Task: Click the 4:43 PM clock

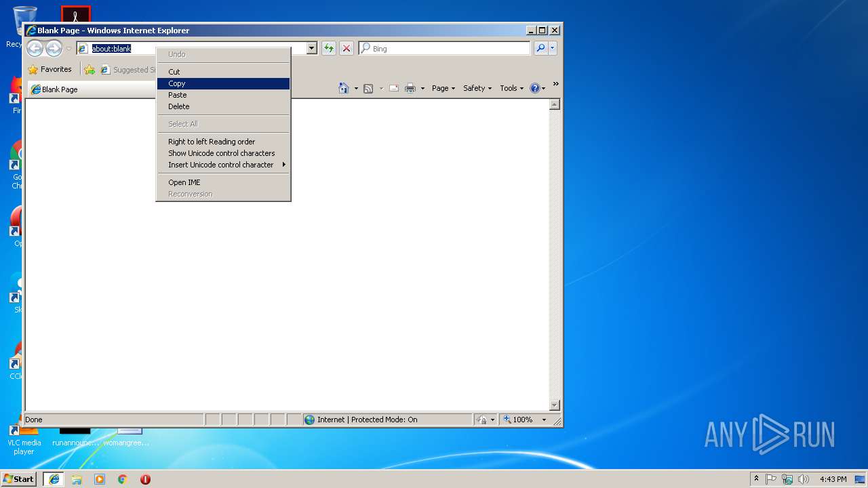Action: pyautogui.click(x=833, y=479)
